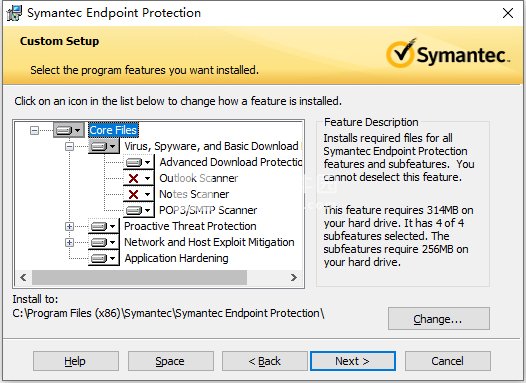Collapse the Core Files tree node

(x=34, y=130)
